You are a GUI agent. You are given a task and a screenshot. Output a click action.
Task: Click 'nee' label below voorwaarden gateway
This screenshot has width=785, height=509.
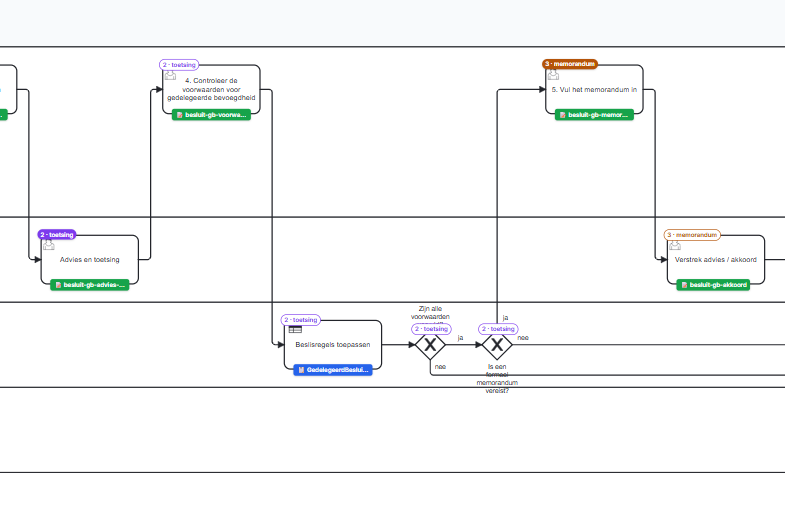(441, 367)
